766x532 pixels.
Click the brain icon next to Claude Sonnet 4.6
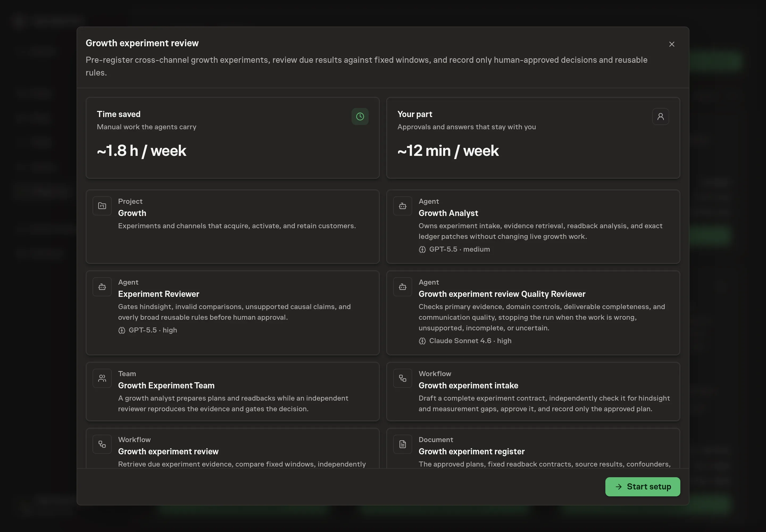tap(422, 341)
